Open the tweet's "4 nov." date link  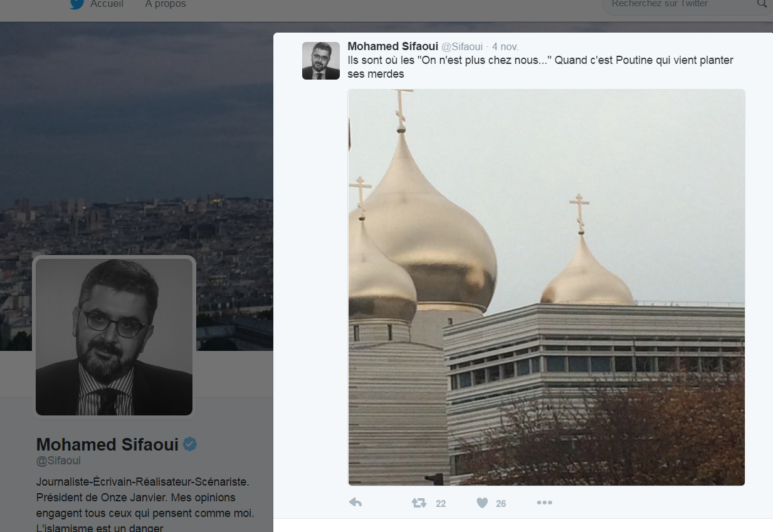(505, 47)
